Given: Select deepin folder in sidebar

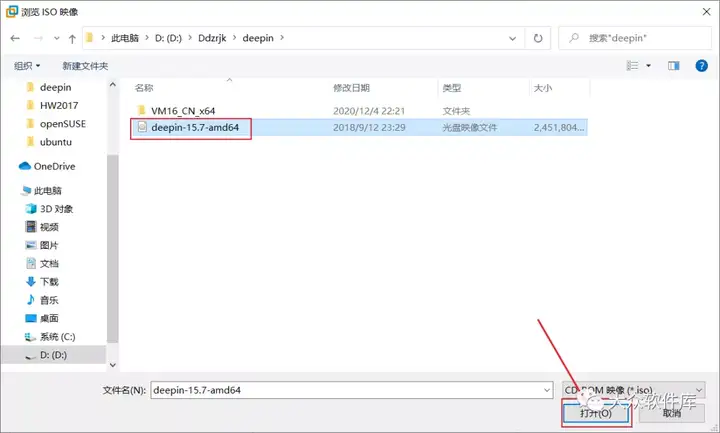Looking at the screenshot, I should (55, 87).
